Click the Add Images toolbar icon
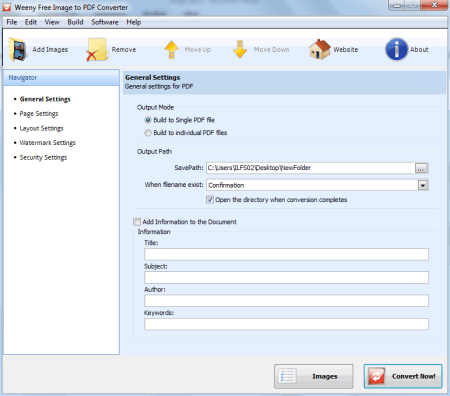Image resolution: width=450 pixels, height=396 pixels. pos(18,49)
